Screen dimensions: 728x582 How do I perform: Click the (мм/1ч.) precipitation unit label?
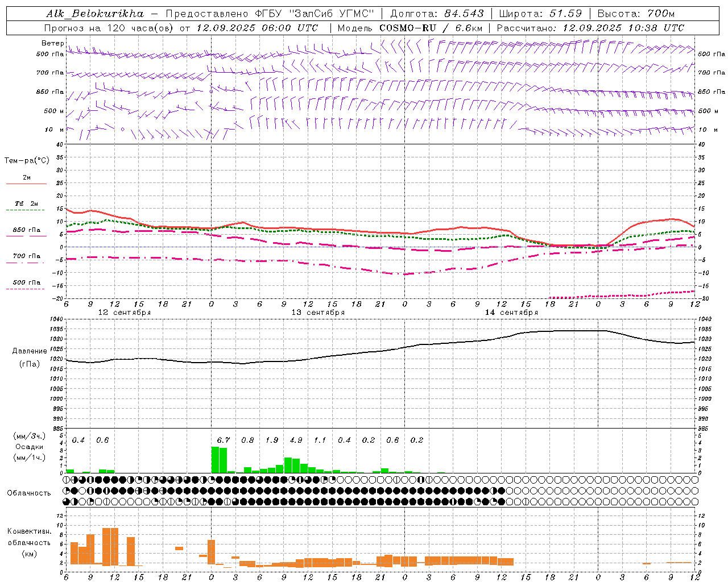[30, 458]
